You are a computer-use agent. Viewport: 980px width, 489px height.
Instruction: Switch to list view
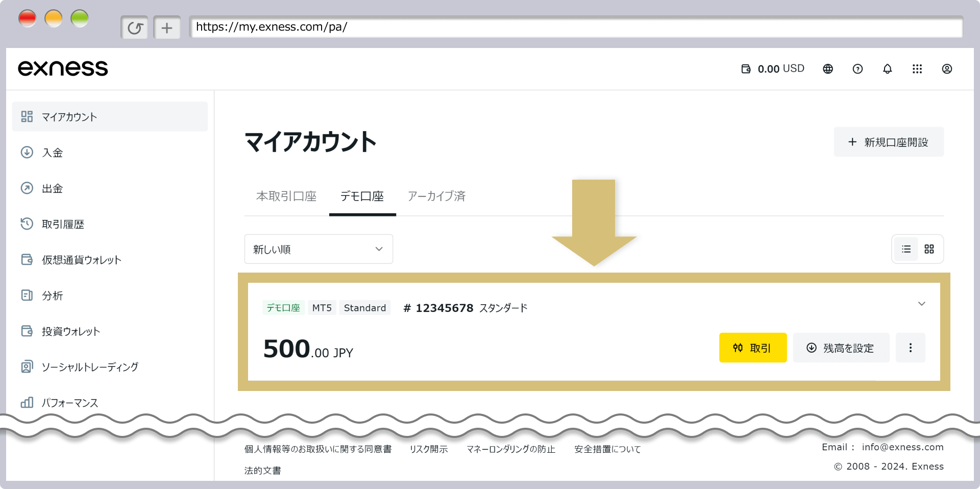[x=906, y=249]
